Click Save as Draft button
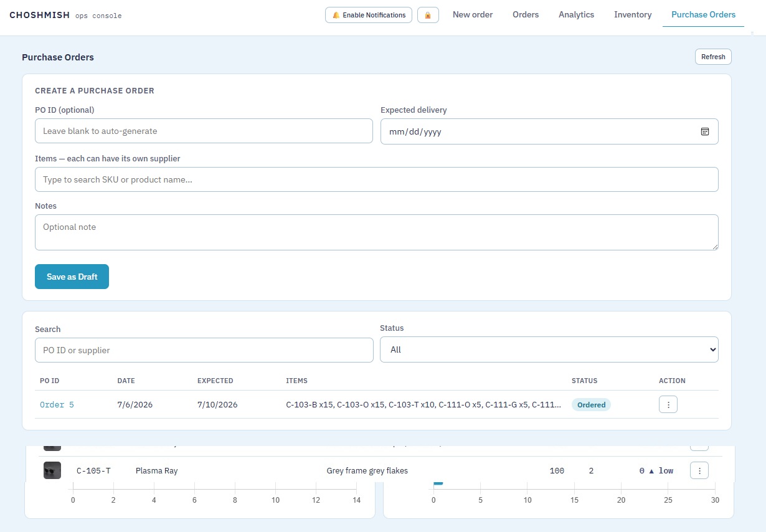 tap(72, 277)
